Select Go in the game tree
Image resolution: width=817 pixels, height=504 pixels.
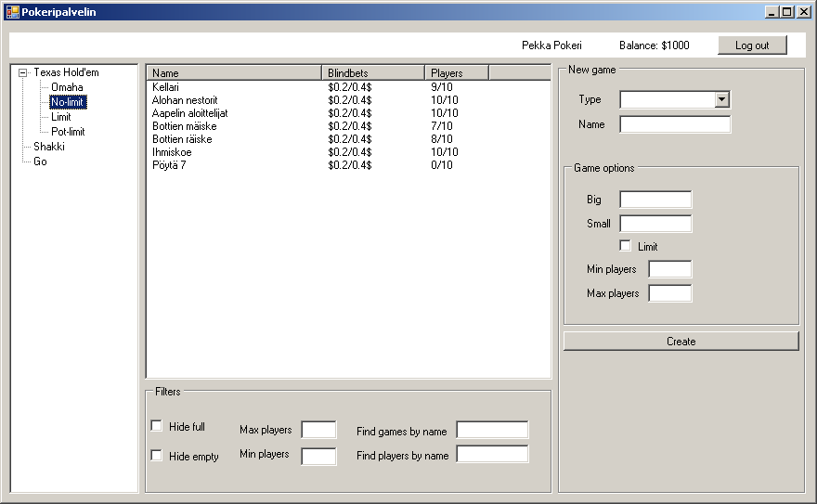click(x=40, y=162)
